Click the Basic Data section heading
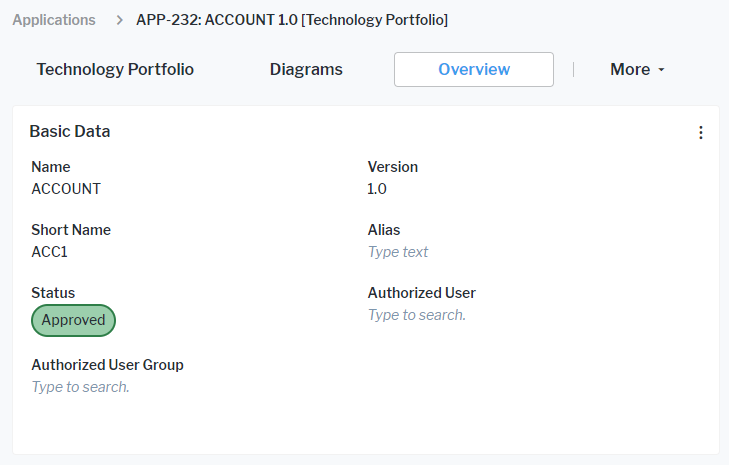This screenshot has width=729, height=465. tap(70, 132)
